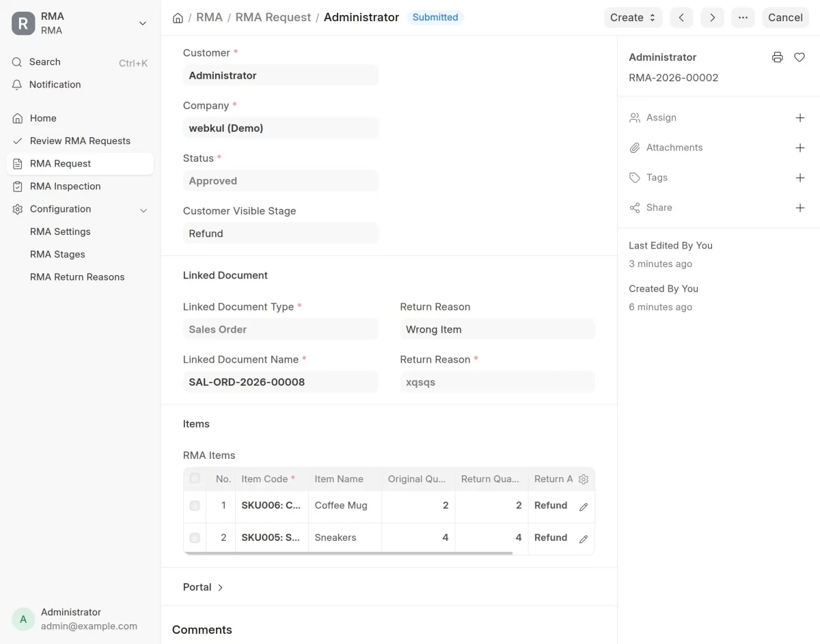Expand the Portal section

pyautogui.click(x=204, y=587)
